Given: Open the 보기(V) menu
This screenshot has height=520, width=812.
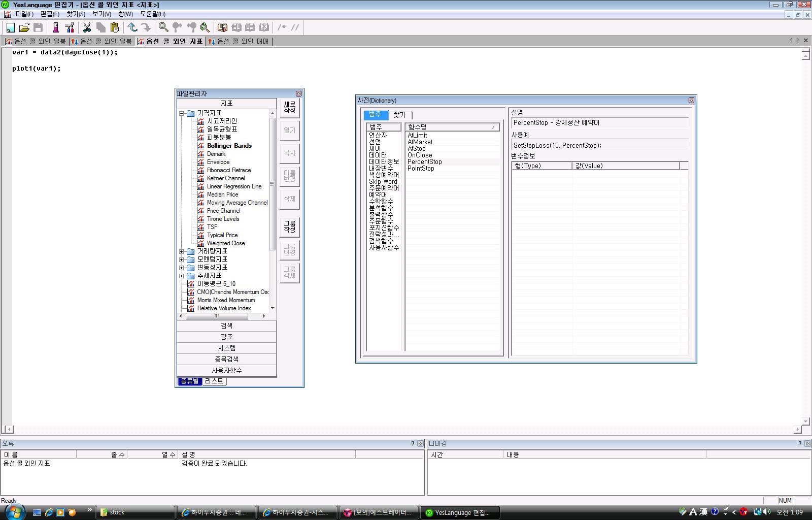Looking at the screenshot, I should tap(101, 14).
